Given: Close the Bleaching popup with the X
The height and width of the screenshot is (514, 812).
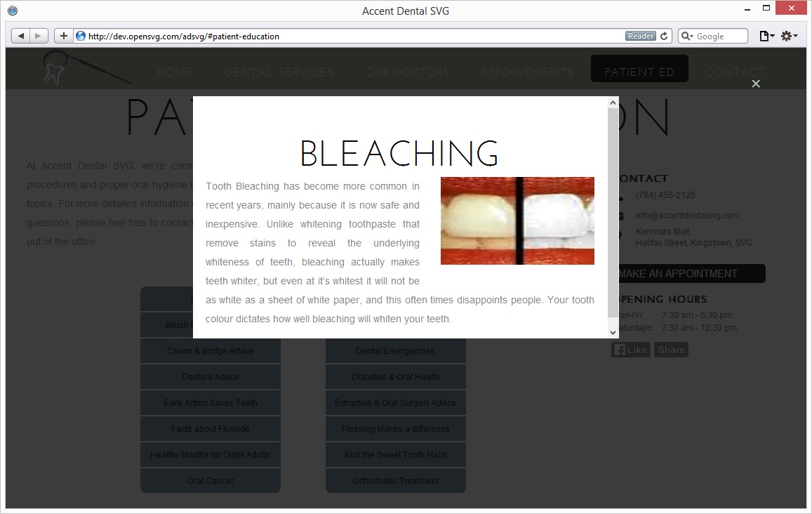Looking at the screenshot, I should click(756, 84).
